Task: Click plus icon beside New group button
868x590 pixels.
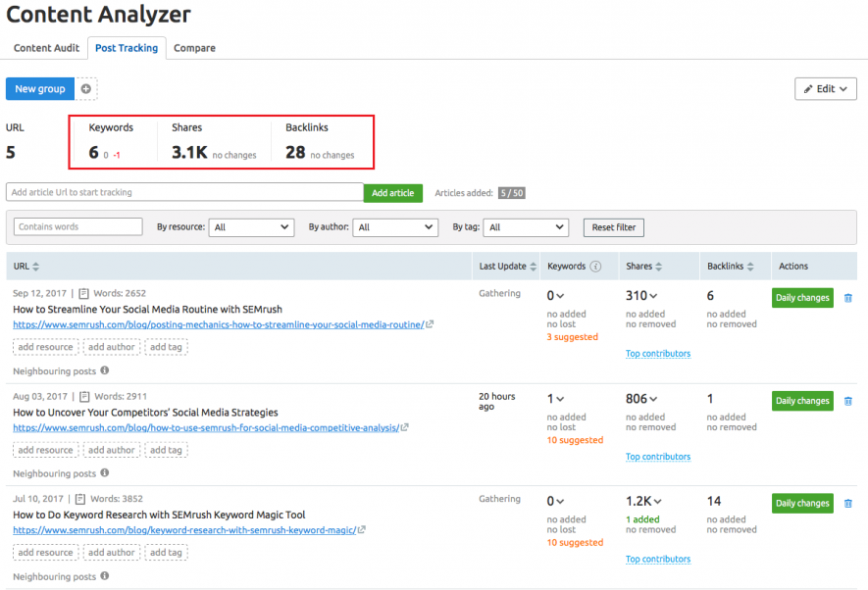Action: point(87,88)
